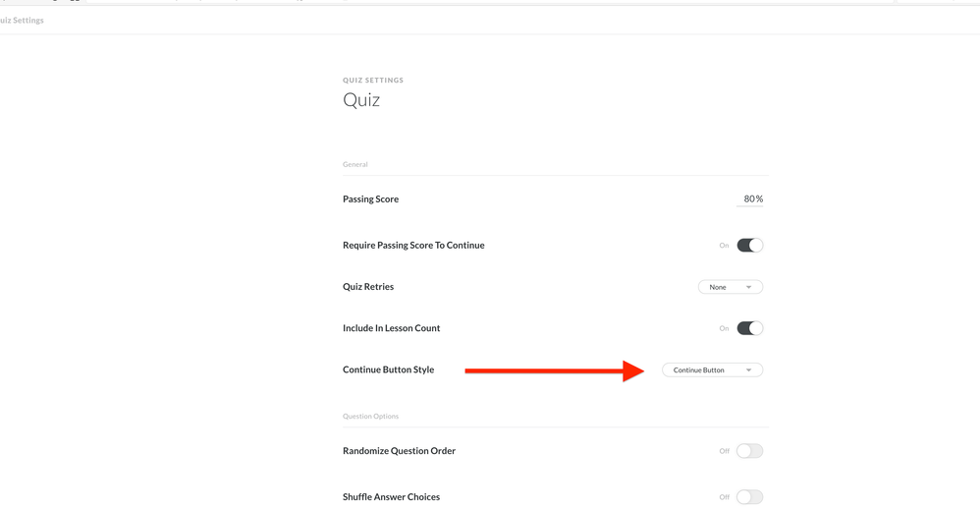This screenshot has width=980, height=510.
Task: Click the Passing Score percentage field
Action: 751,198
